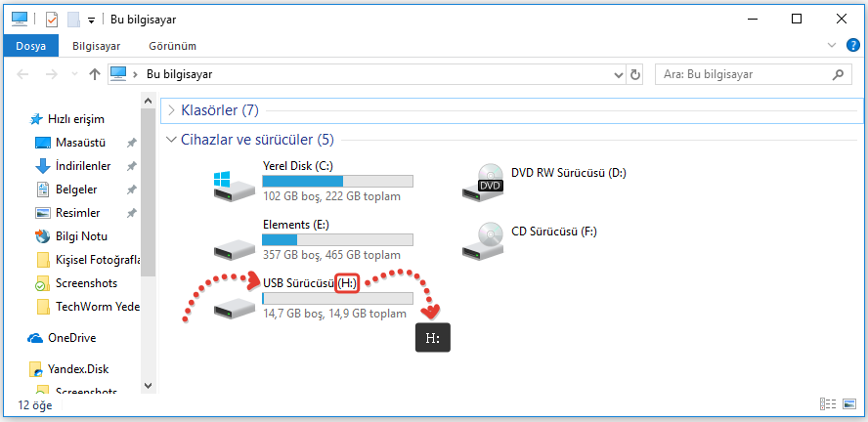Select İndirilenler in the sidebar
This screenshot has height=422, width=868.
tap(82, 166)
